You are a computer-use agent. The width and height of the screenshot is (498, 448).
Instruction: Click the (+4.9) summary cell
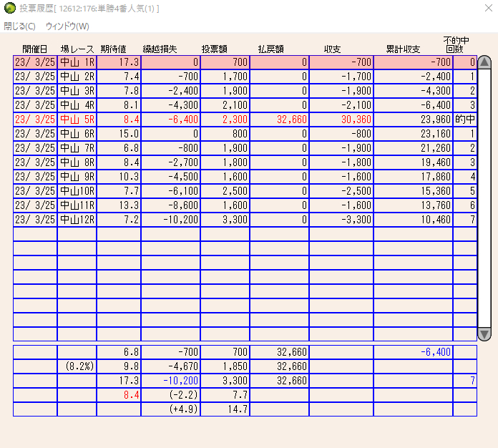[x=170, y=409]
